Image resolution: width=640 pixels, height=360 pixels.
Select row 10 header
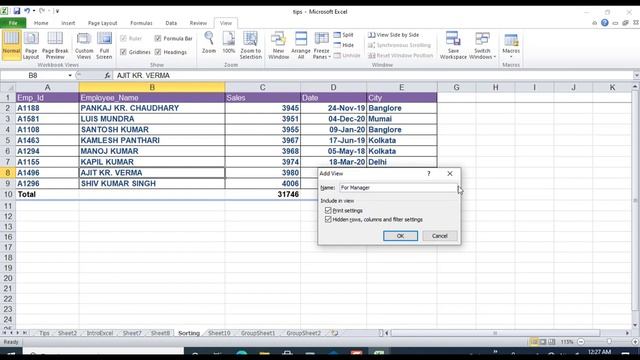click(x=8, y=194)
